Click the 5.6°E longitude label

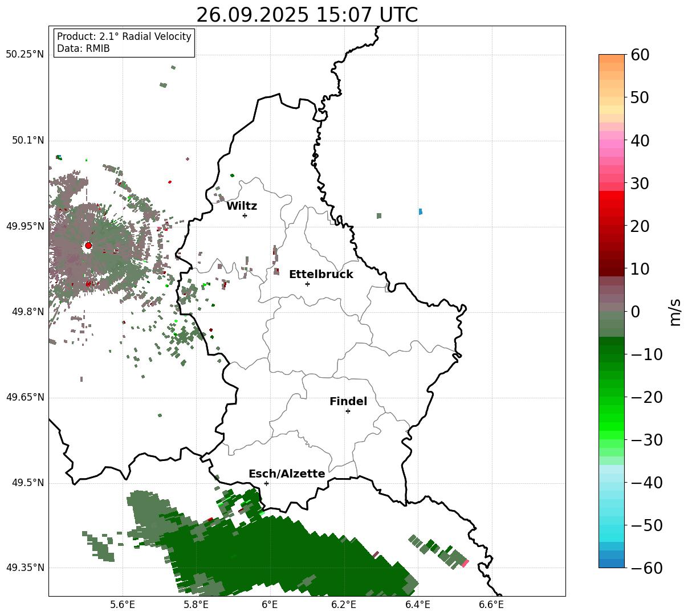[x=123, y=605]
